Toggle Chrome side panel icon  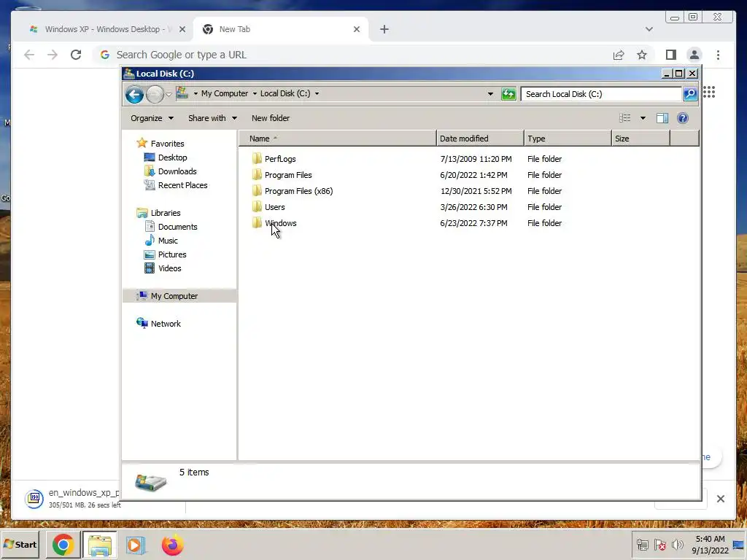[x=671, y=55]
